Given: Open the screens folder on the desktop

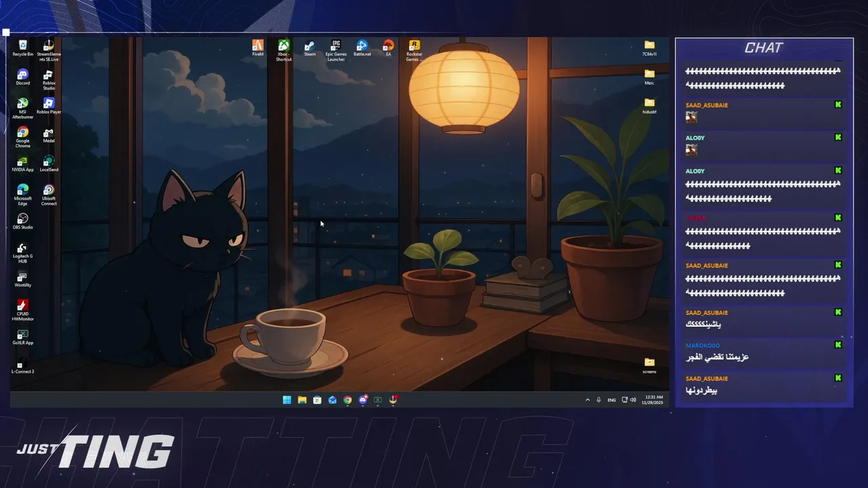Looking at the screenshot, I should coord(649,366).
